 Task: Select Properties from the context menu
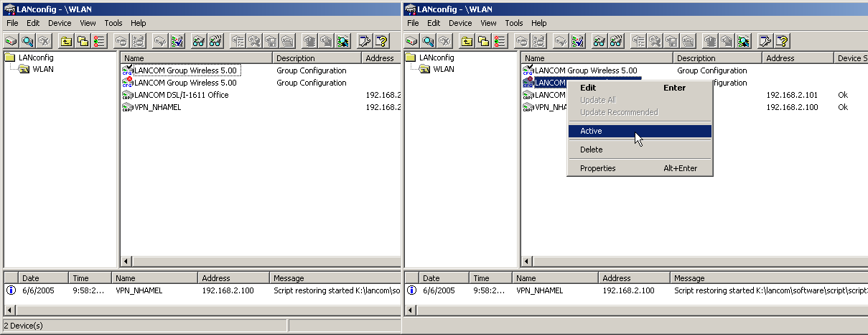point(597,168)
